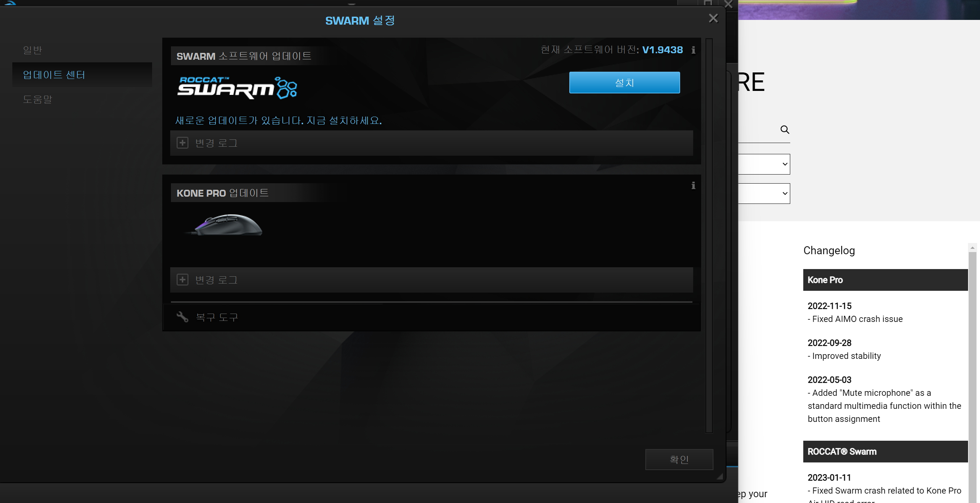
Task: Click the 새로운 업데이트가 있습니다 message
Action: (x=278, y=121)
